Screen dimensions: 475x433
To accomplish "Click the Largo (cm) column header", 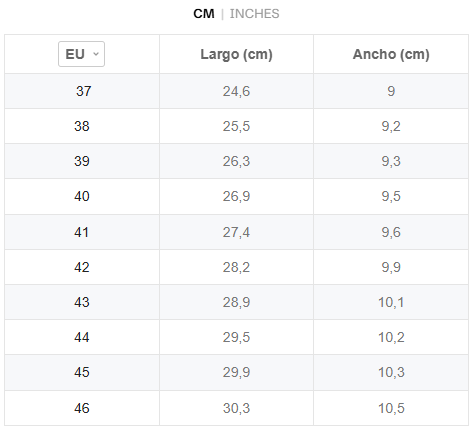I will [236, 54].
